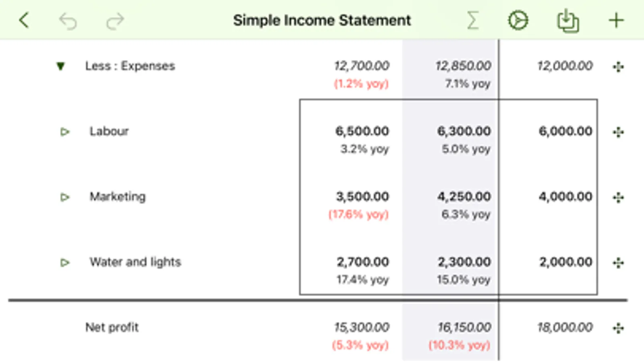Undo the last action
The width and height of the screenshot is (644, 362).
[68, 21]
